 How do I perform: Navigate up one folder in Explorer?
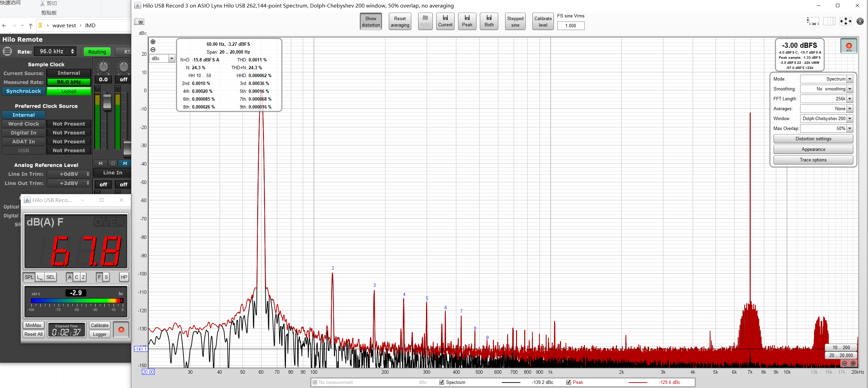coord(31,26)
